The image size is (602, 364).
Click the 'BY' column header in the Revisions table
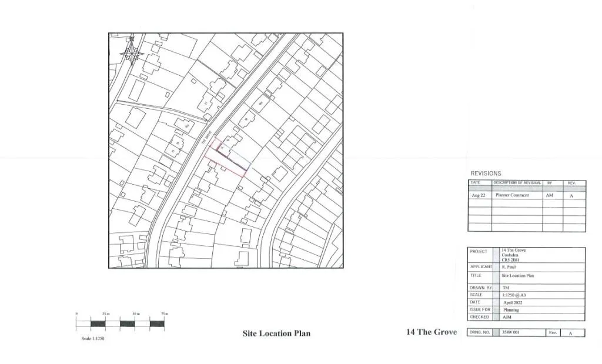pos(550,183)
